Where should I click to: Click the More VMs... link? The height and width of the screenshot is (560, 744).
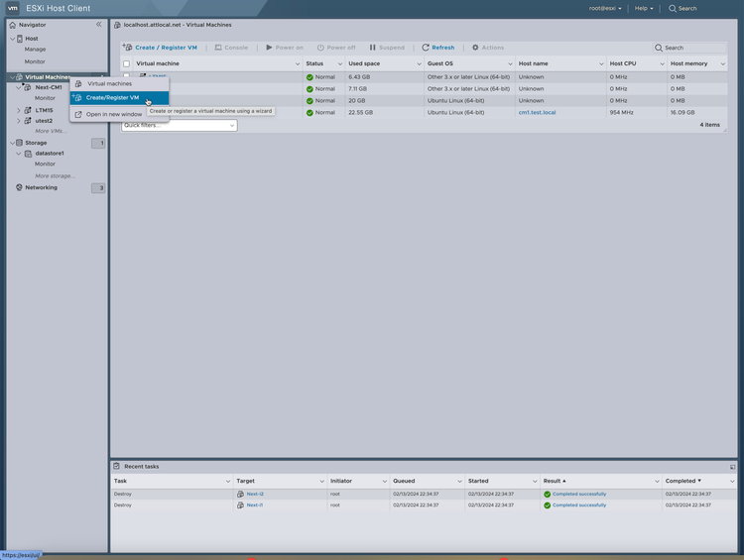pyautogui.click(x=50, y=131)
